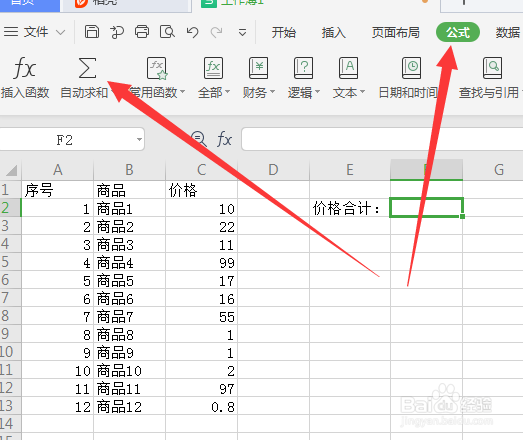Click the All functions (全部) icon

(x=213, y=68)
